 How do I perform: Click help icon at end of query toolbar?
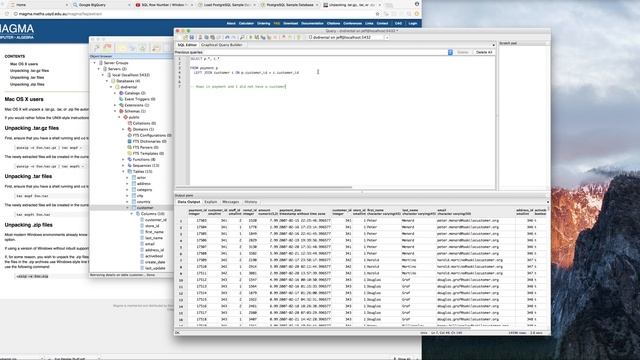(298, 37)
